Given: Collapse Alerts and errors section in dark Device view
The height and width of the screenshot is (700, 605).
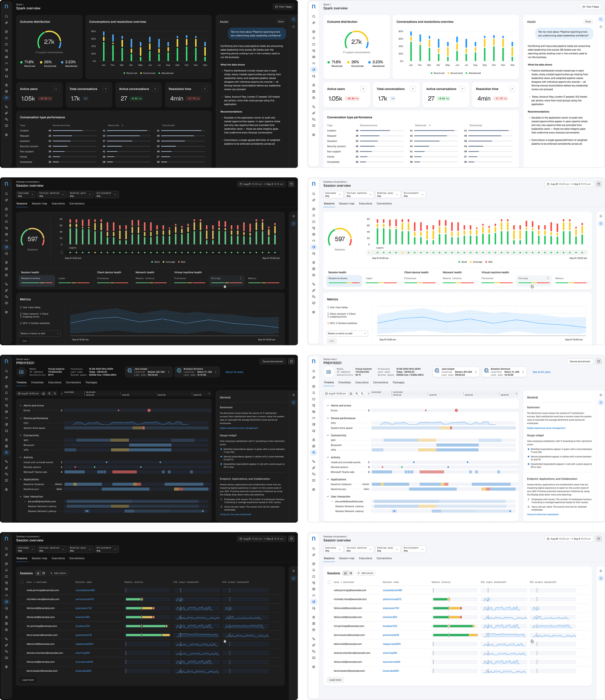Looking at the screenshot, I should [x=20, y=406].
